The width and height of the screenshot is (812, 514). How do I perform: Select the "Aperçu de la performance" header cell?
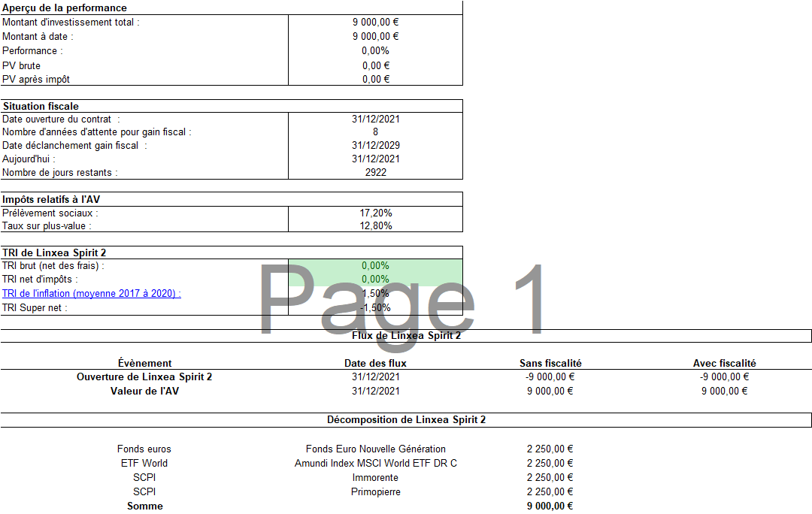point(65,8)
